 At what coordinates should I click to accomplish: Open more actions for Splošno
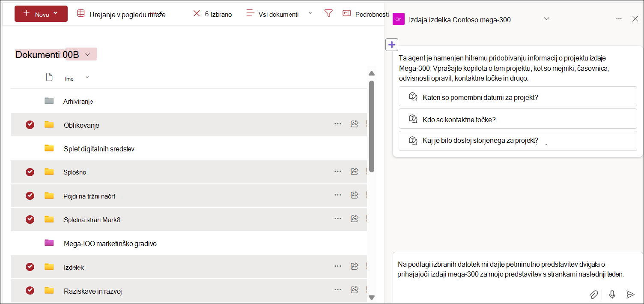click(x=338, y=172)
